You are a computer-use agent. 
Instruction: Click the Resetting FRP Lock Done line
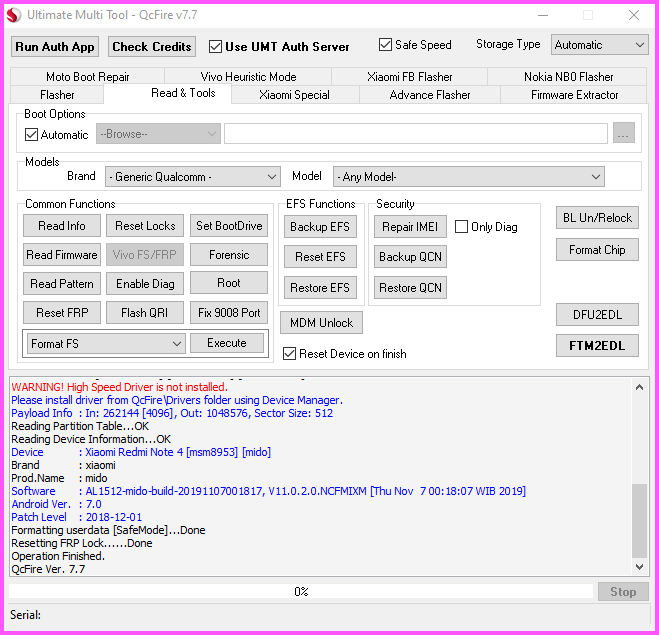82,543
